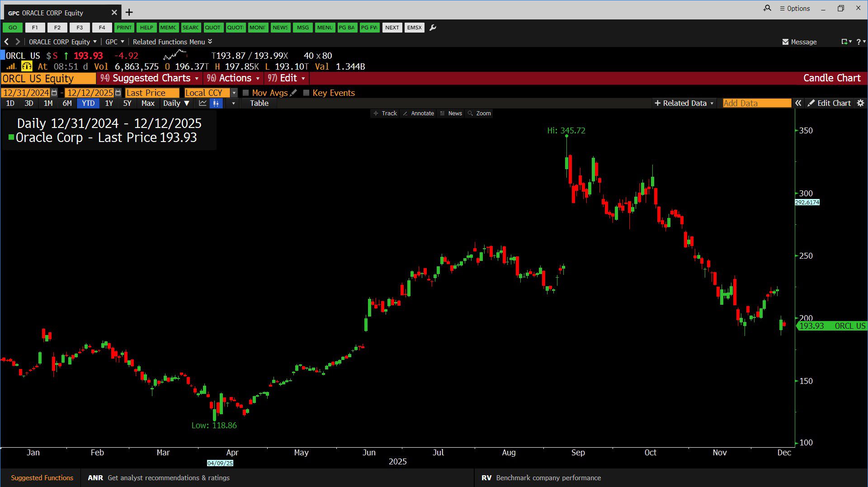This screenshot has width=868, height=487.
Task: Open the Suggested Charts dropdown
Action: (149, 78)
